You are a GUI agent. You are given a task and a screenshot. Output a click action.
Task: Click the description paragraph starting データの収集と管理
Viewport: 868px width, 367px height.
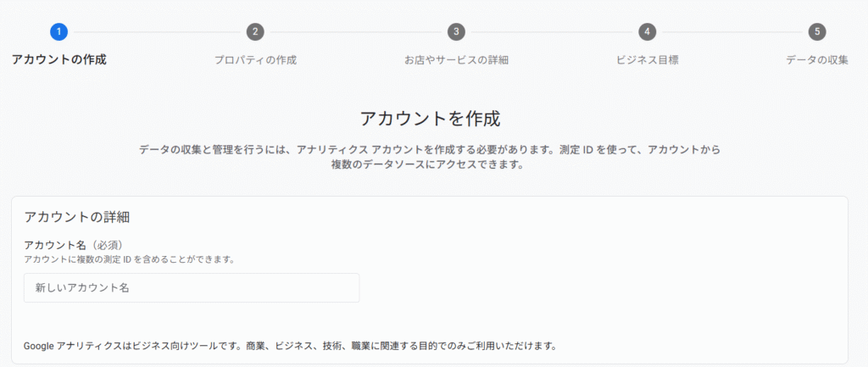pyautogui.click(x=430, y=157)
